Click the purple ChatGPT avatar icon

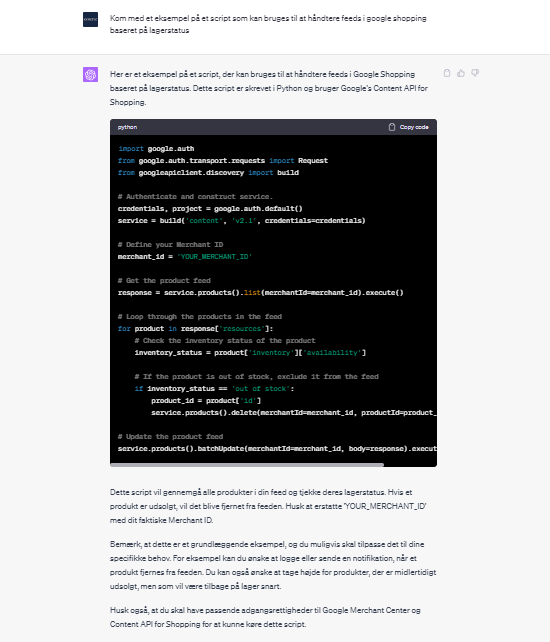(91, 75)
